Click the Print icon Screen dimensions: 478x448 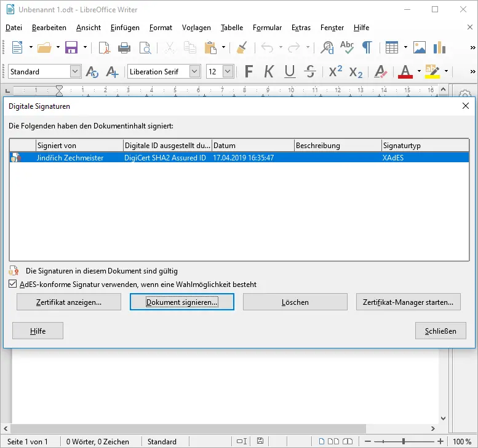tap(124, 47)
